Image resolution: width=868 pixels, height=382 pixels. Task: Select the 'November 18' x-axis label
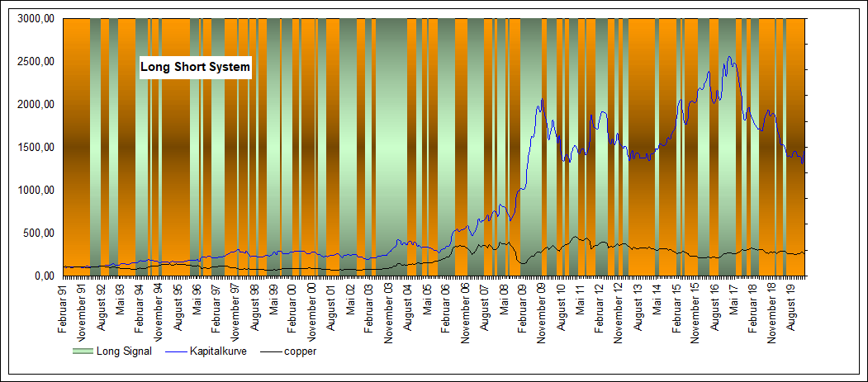click(x=771, y=314)
